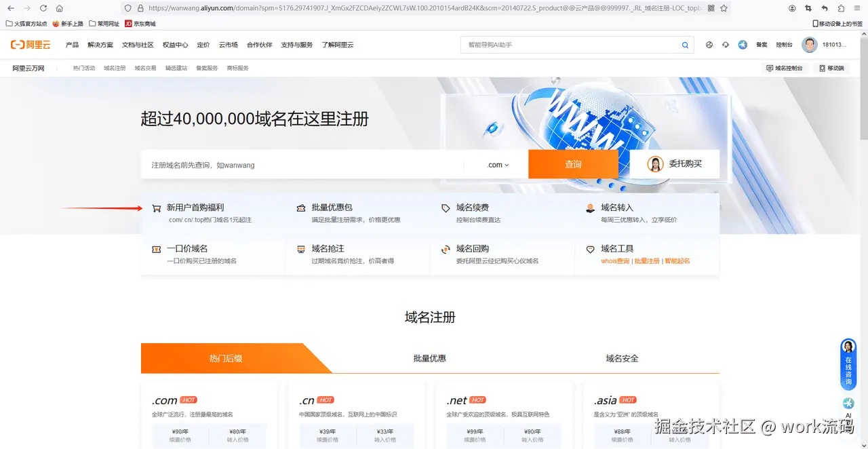The width and height of the screenshot is (868, 449).
Task: Open the .com HOT domain card
Action: click(x=209, y=416)
